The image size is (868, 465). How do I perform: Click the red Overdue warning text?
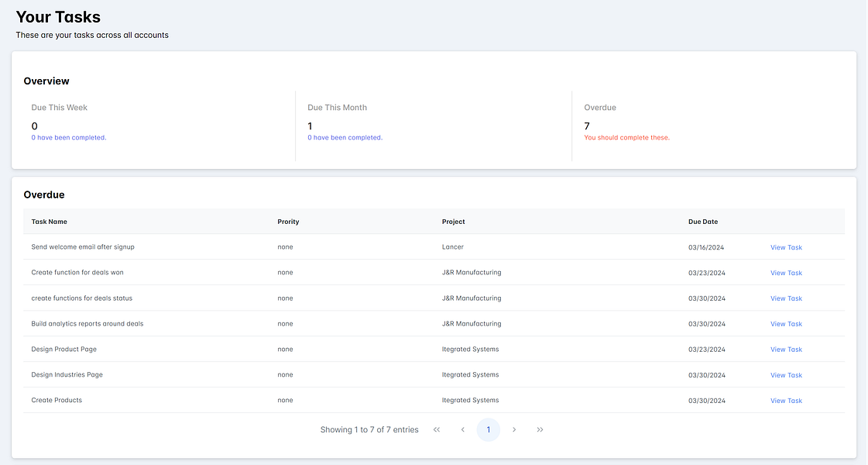click(x=626, y=137)
